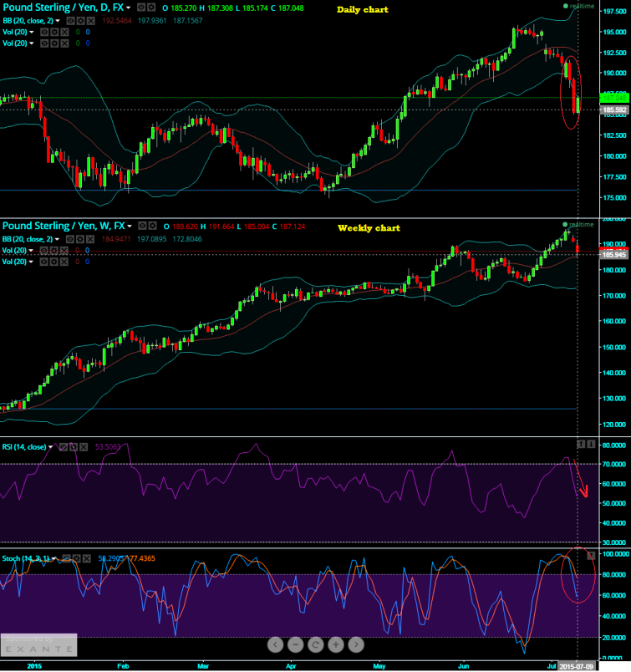This screenshot has height=672, width=631.
Task: Click the weekly BB value 184.9471
Action: pyautogui.click(x=115, y=239)
